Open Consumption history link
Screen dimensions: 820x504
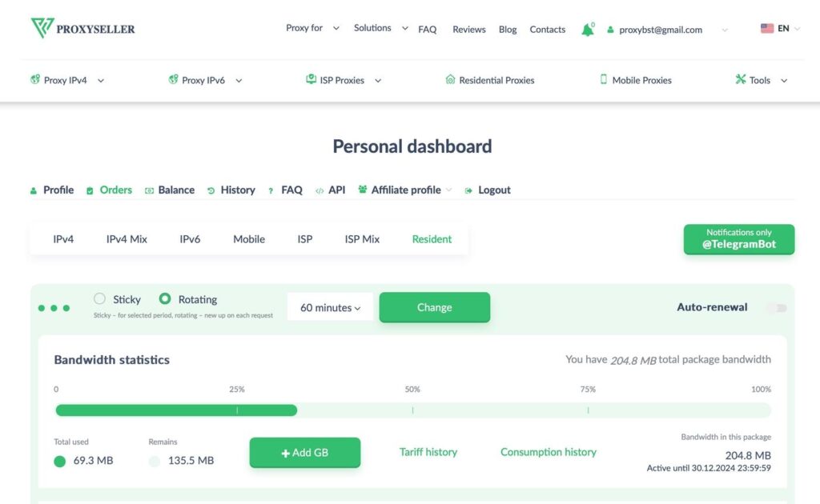click(x=548, y=451)
